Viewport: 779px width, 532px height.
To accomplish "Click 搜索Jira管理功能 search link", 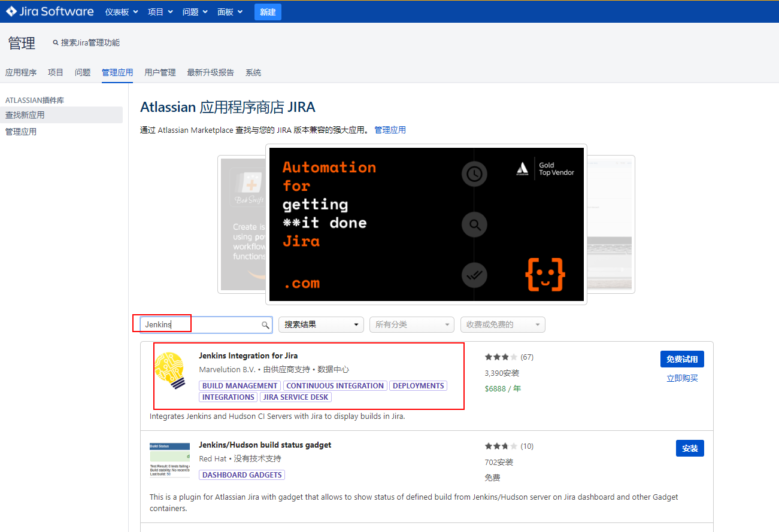I will 86,42.
